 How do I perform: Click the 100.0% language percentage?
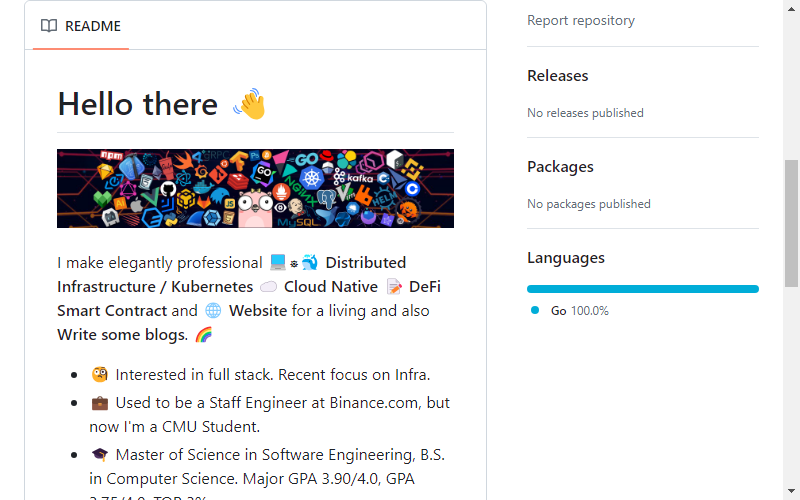click(590, 311)
